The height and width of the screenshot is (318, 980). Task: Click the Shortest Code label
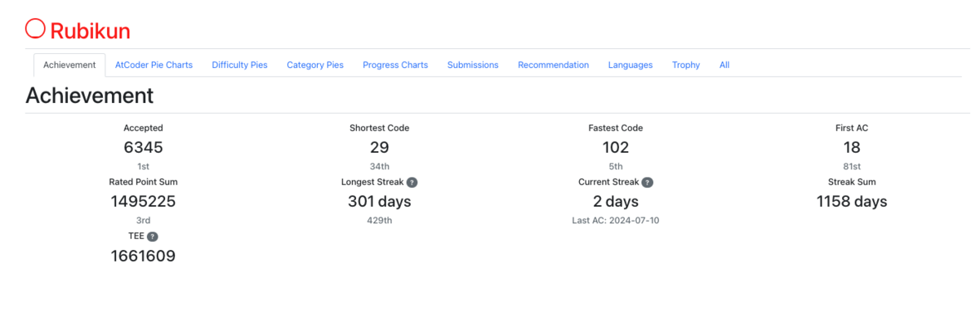(380, 128)
